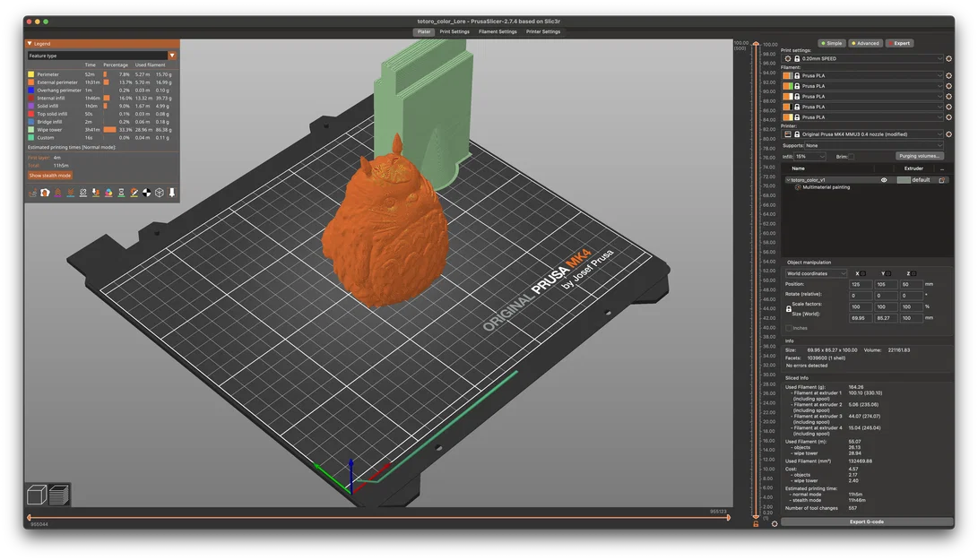
Task: Select Advanced mode
Action: click(x=866, y=44)
